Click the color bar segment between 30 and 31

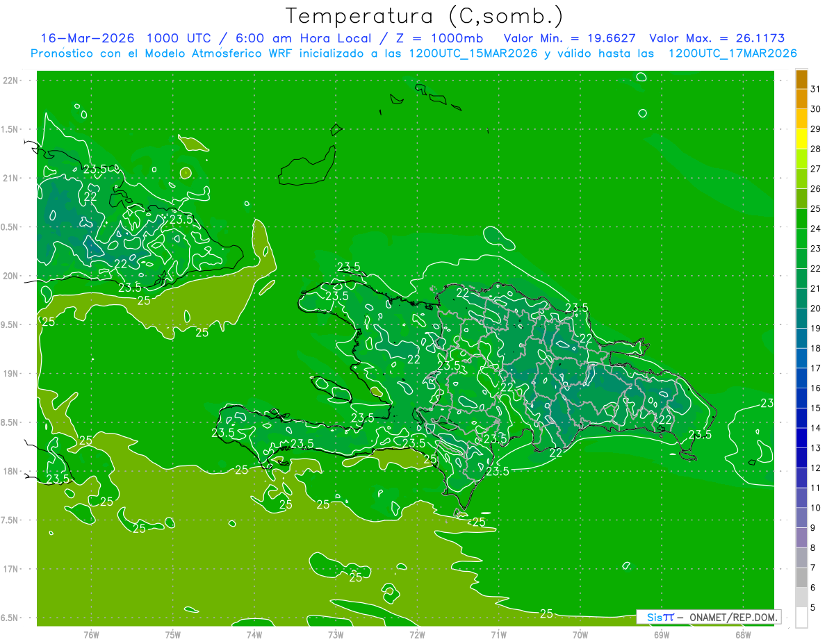pos(801,99)
